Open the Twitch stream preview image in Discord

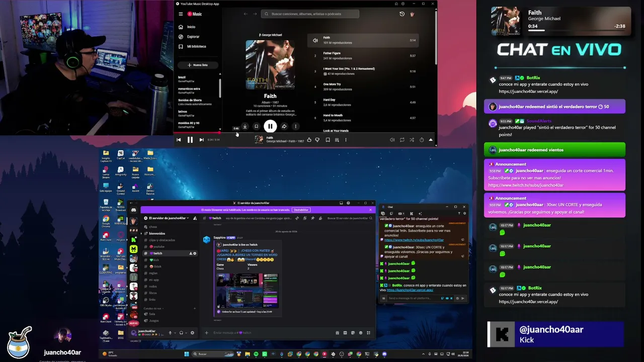point(247,291)
